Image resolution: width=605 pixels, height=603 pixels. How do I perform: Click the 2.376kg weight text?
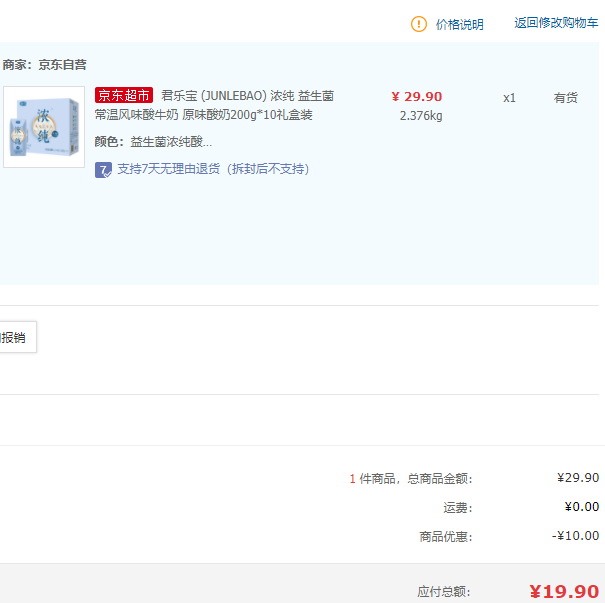(420, 115)
